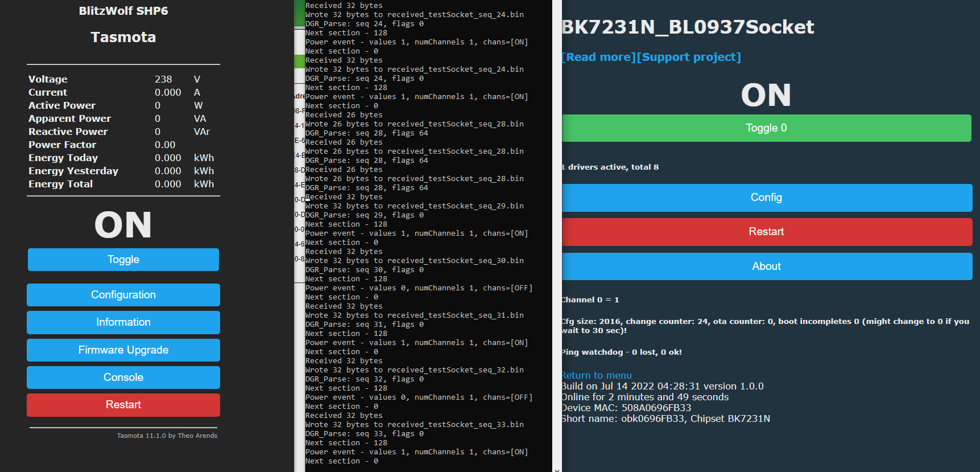Follow the Read more link

coord(598,57)
